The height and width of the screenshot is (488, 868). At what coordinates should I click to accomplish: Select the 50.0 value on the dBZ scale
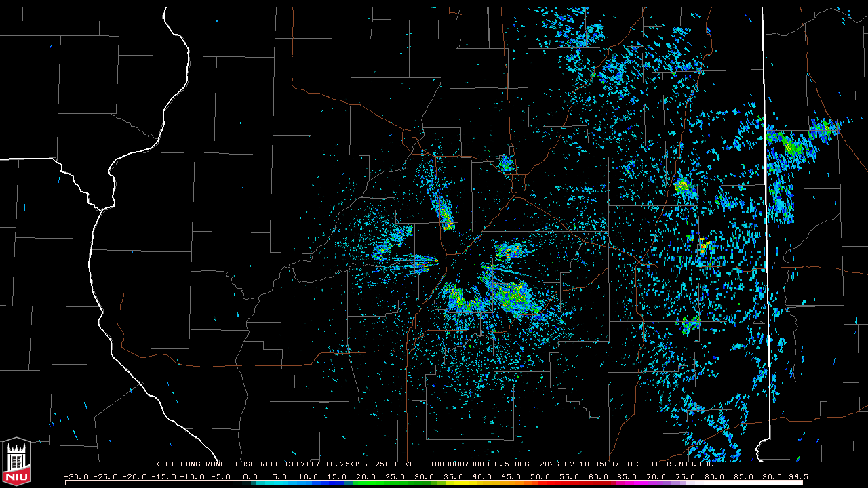[540, 476]
